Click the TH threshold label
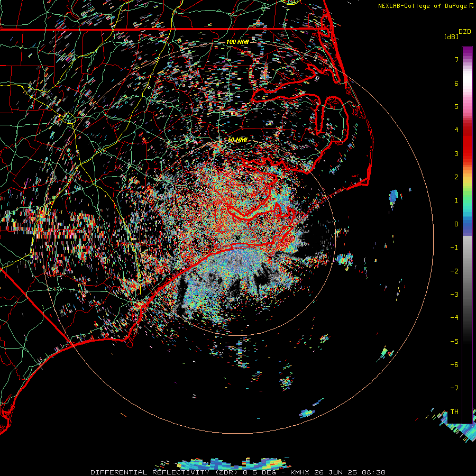 454,412
